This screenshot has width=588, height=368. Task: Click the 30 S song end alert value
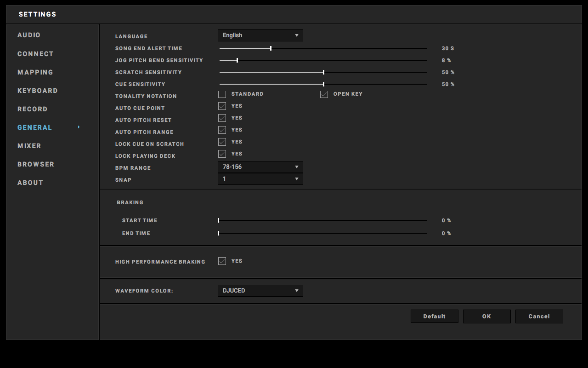tap(448, 48)
